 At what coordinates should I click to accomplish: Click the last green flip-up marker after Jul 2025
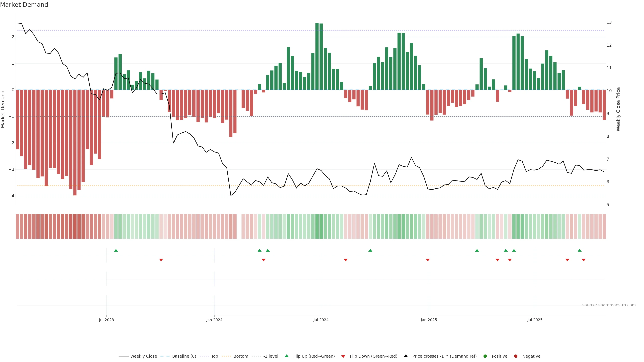(x=579, y=250)
